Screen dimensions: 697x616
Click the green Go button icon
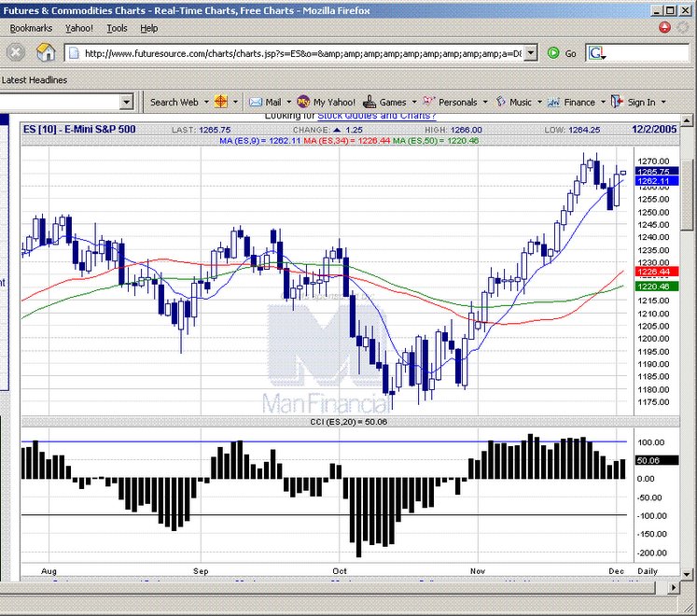(553, 53)
